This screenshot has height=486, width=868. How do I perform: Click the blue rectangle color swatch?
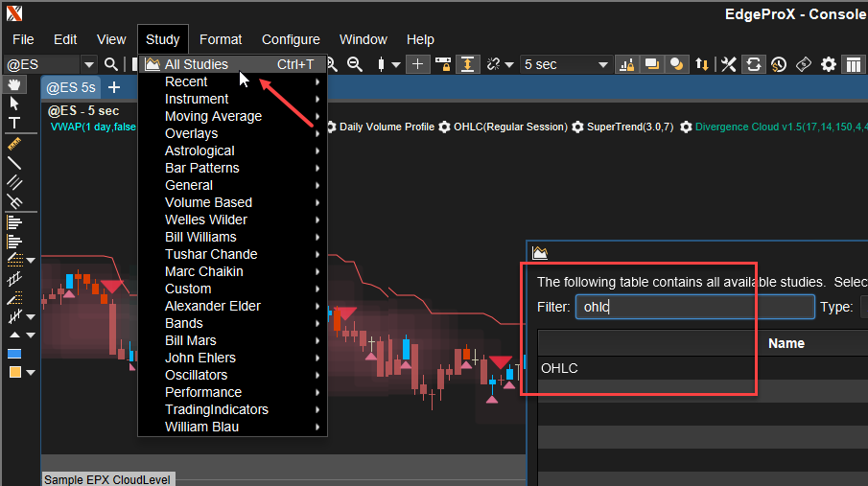[14, 354]
